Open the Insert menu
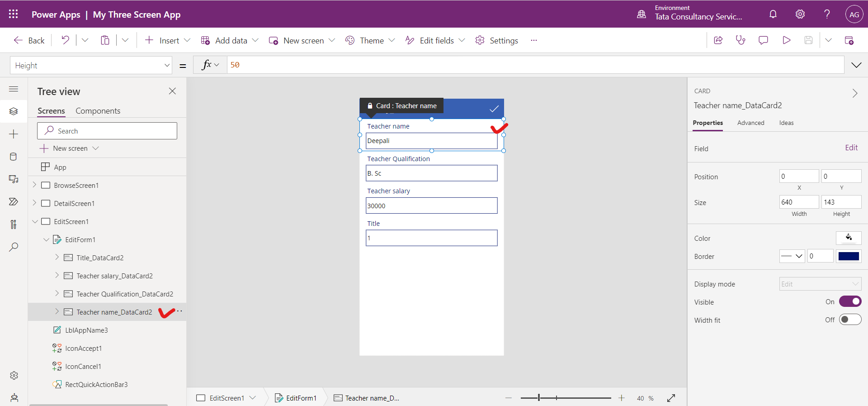 [x=167, y=40]
